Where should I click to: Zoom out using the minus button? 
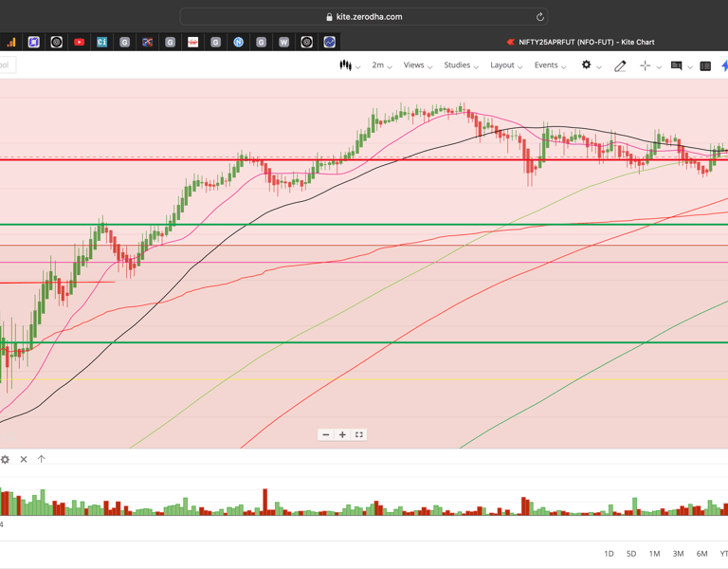[x=326, y=434]
